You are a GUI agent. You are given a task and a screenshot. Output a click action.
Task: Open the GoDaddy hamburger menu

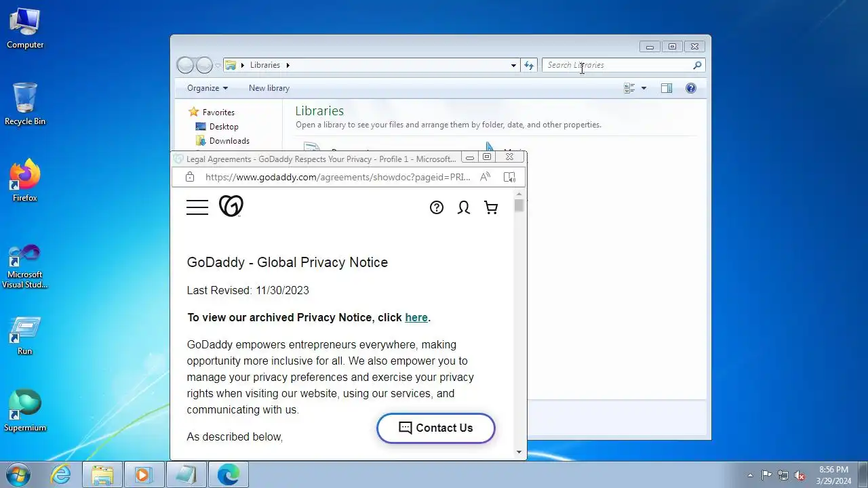coord(197,207)
